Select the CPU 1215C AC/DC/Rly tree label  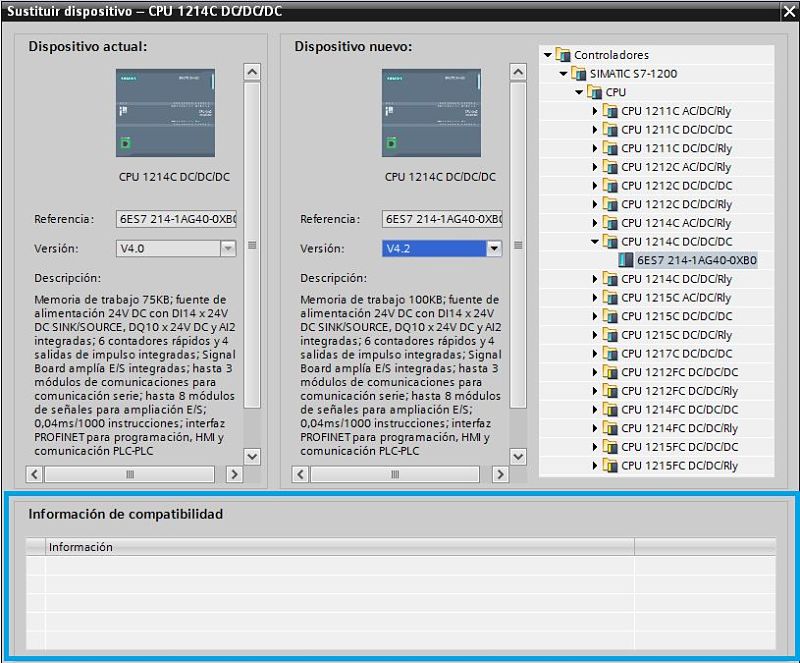tap(676, 298)
